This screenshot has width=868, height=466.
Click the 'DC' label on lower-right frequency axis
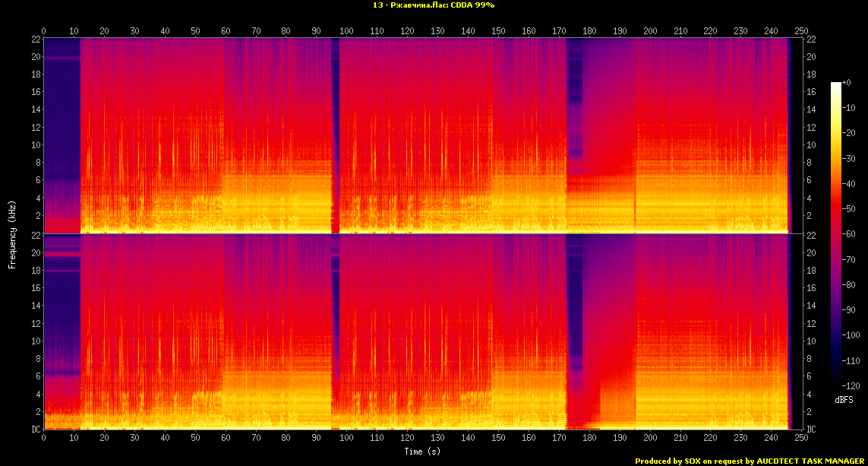(810, 430)
